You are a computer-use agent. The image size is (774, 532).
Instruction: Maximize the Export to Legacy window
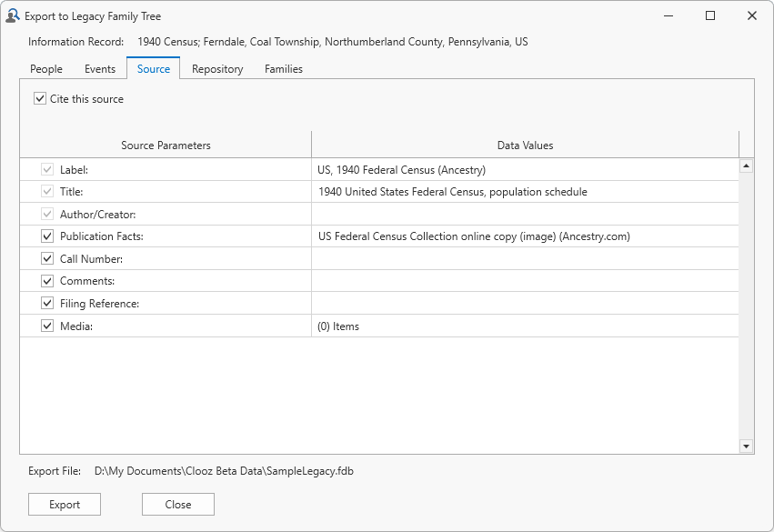click(x=710, y=15)
